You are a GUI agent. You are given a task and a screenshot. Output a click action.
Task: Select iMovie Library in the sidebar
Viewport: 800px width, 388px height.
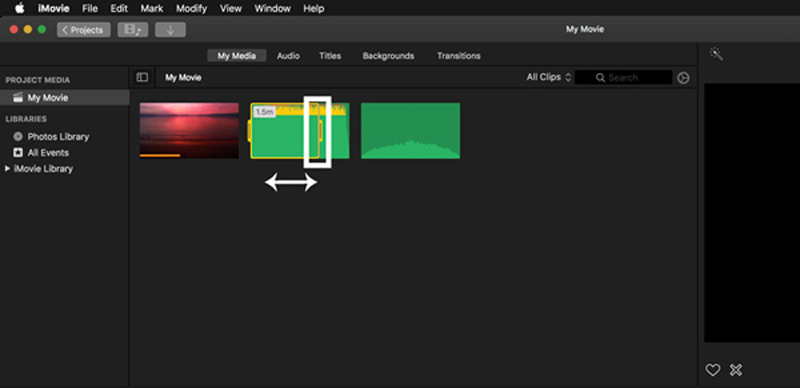pos(43,168)
